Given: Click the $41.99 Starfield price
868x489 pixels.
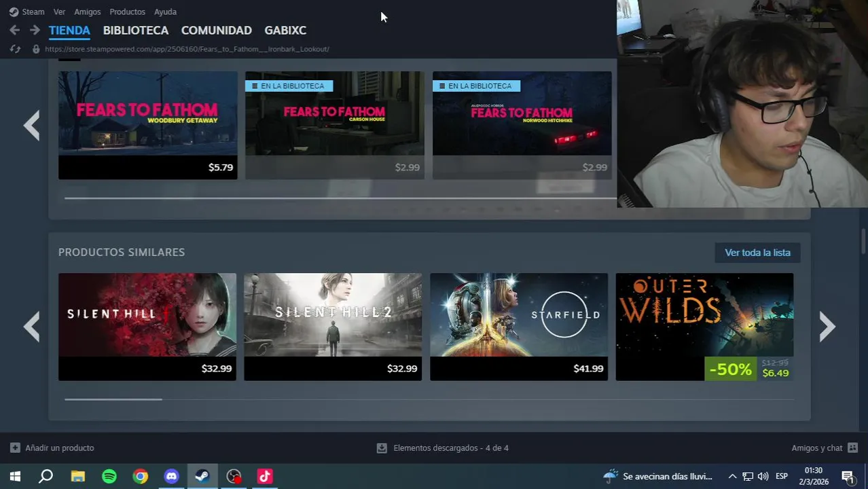Looking at the screenshot, I should point(588,368).
